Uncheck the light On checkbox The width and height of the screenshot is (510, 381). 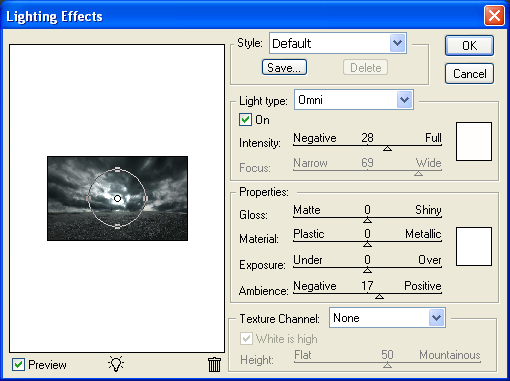245,120
